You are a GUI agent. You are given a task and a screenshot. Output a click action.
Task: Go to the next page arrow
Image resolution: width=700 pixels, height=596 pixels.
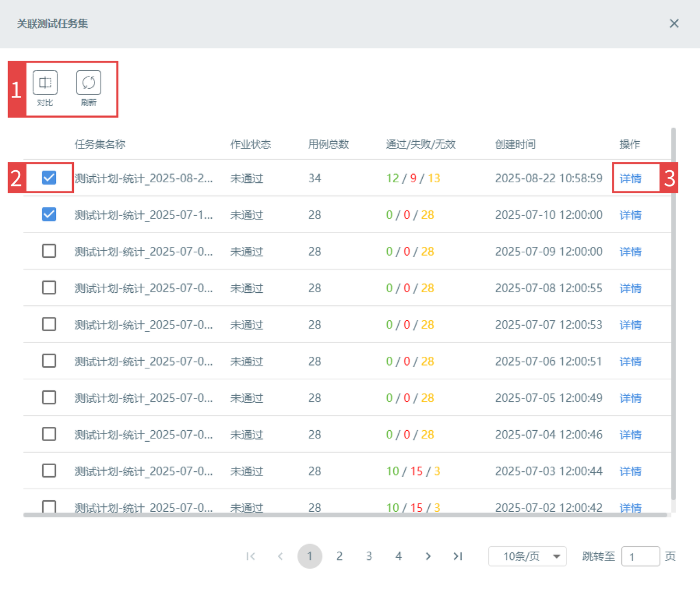click(x=428, y=557)
